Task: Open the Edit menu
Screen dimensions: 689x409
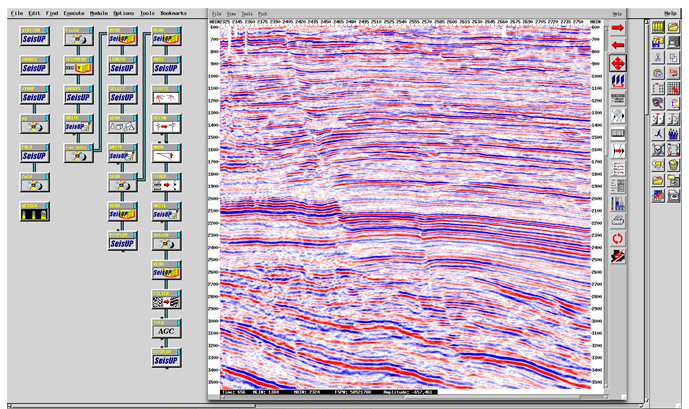Action: (34, 13)
